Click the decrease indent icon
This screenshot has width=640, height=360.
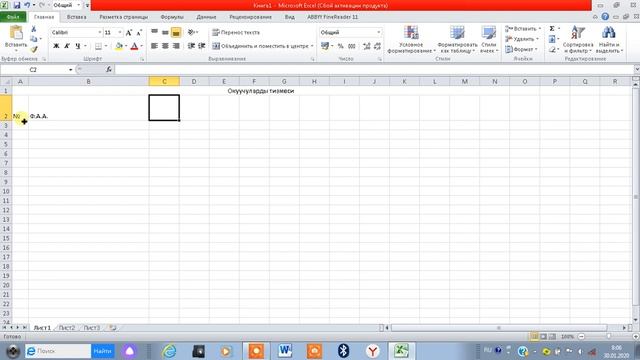point(191,46)
